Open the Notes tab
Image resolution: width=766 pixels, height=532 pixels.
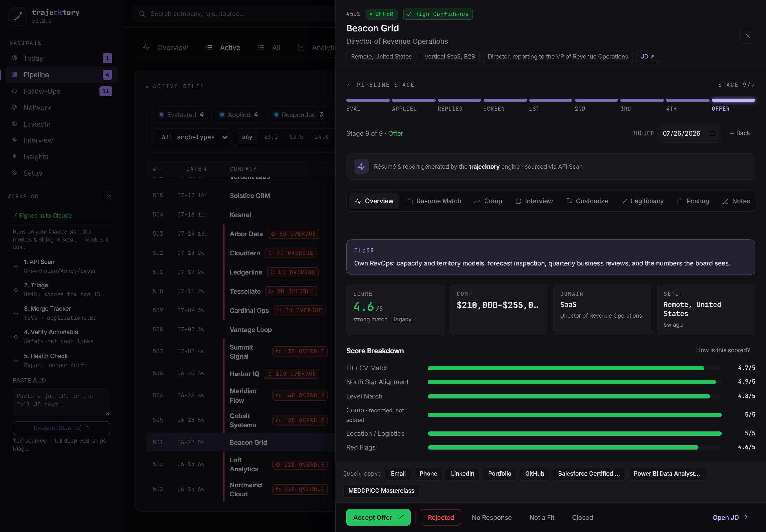click(736, 201)
